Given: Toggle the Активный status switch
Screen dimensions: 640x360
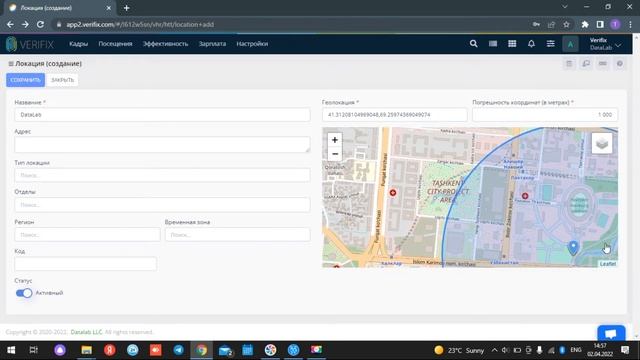Looking at the screenshot, I should click(x=24, y=293).
